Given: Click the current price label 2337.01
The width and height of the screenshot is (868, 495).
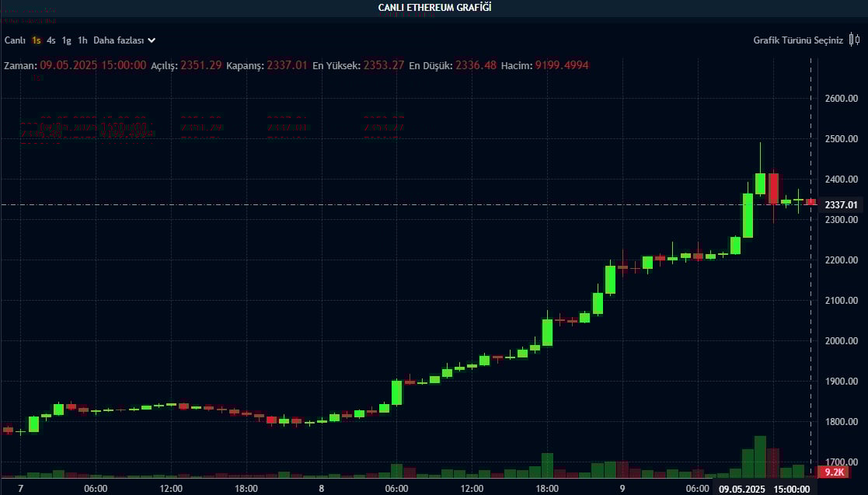Looking at the screenshot, I should click(841, 205).
